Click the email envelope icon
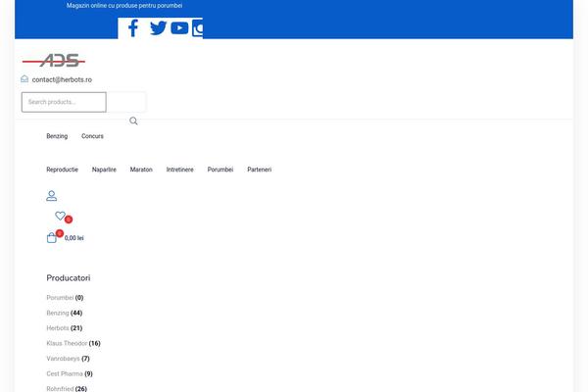 click(x=24, y=78)
